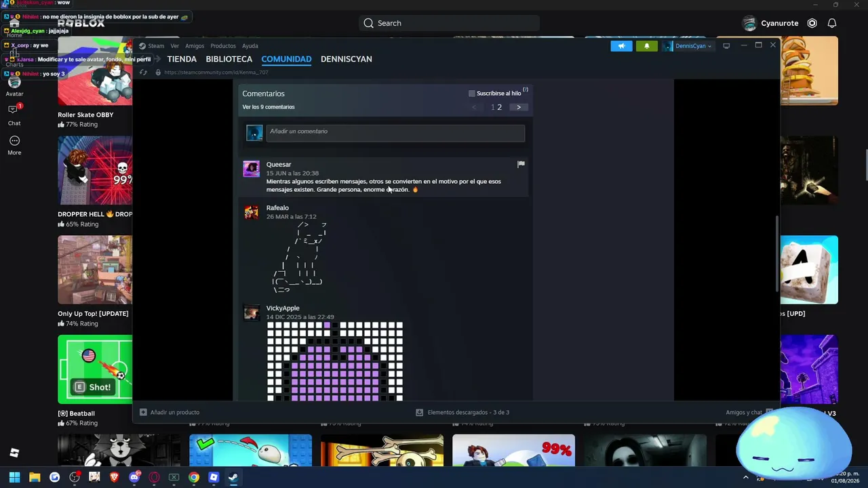Open the Amigos menu in Steam
The height and width of the screenshot is (488, 868).
point(195,46)
